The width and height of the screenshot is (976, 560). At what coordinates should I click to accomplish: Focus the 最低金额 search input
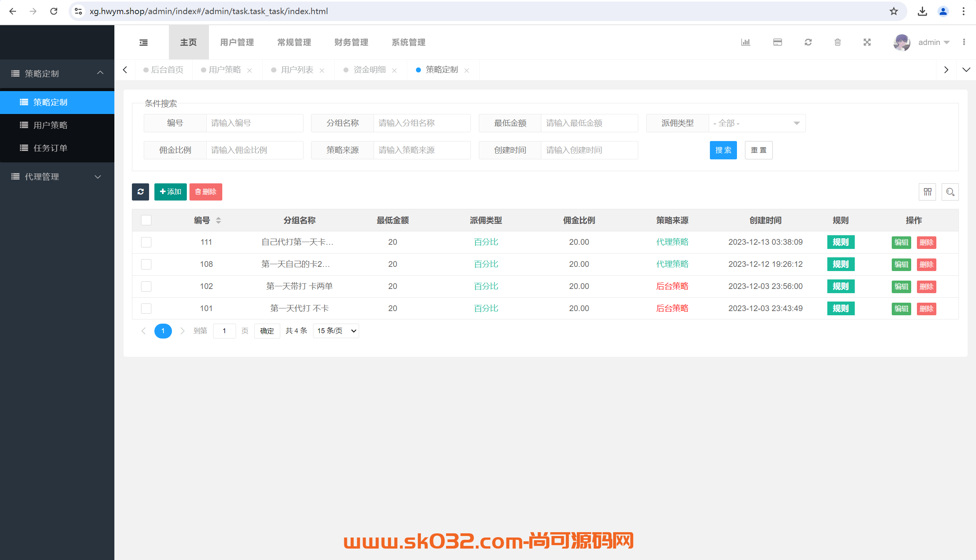tap(589, 123)
